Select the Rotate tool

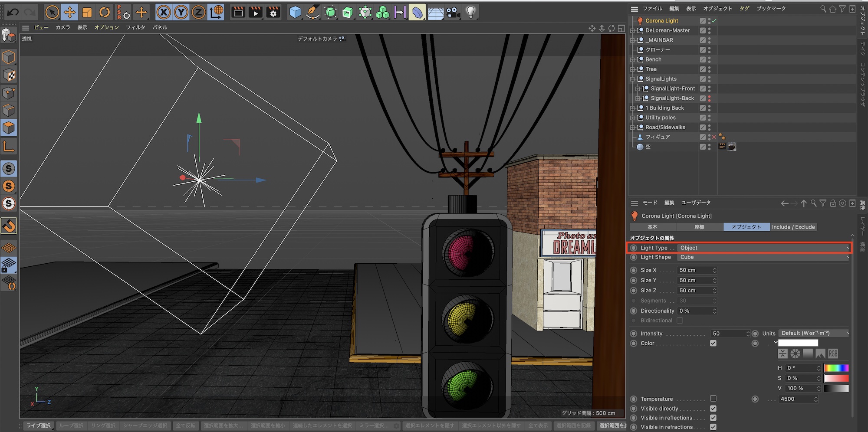[x=105, y=12]
